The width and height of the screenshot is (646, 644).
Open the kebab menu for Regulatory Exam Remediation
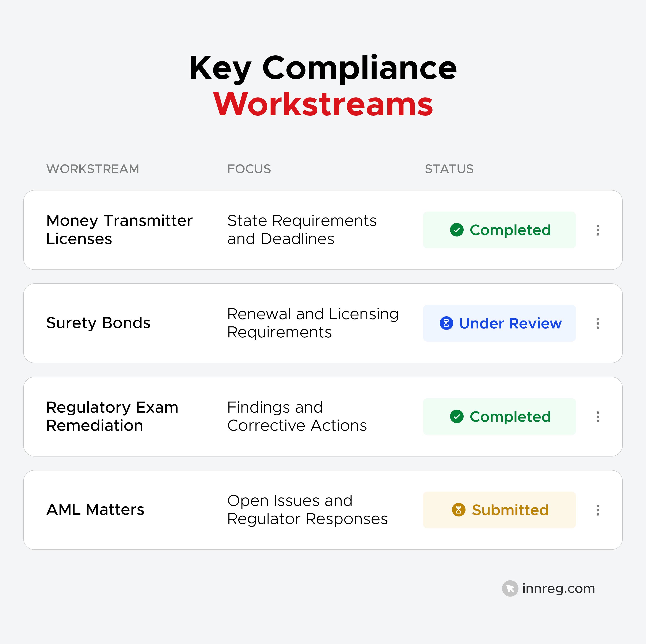pyautogui.click(x=597, y=417)
